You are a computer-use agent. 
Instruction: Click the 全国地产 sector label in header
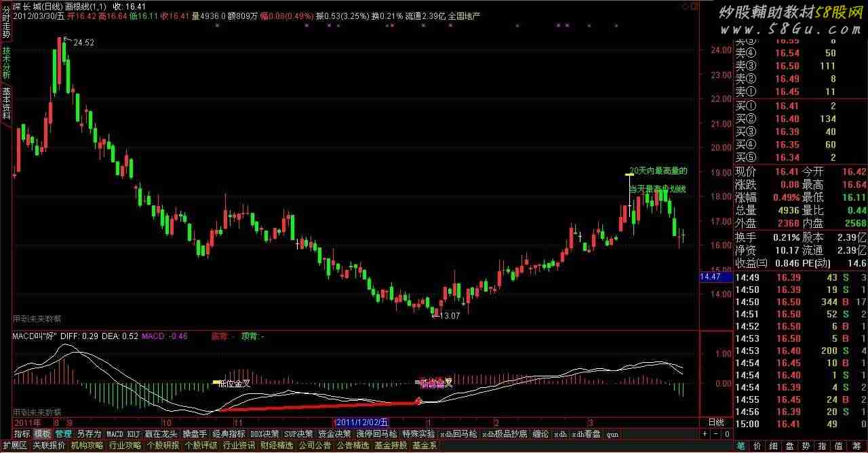click(x=465, y=16)
